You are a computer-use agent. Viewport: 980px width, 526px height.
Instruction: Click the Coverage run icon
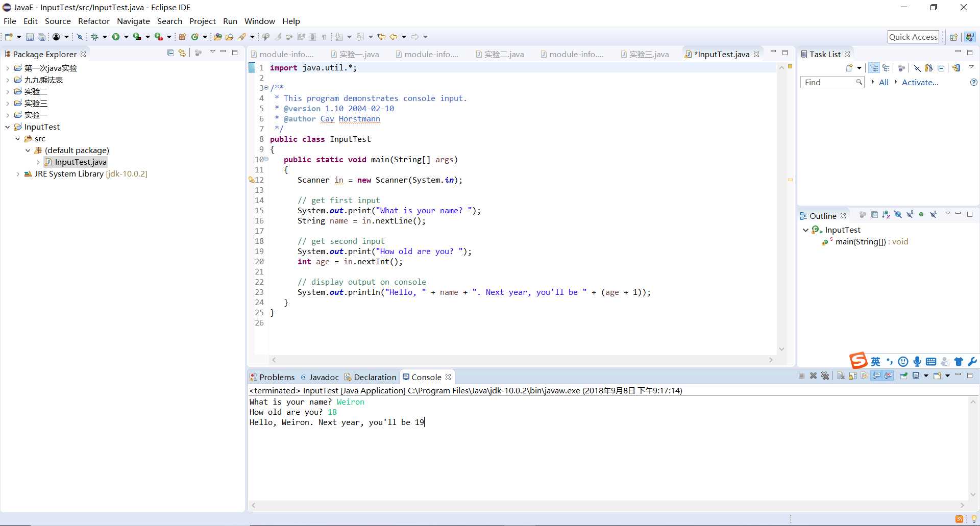pos(137,37)
